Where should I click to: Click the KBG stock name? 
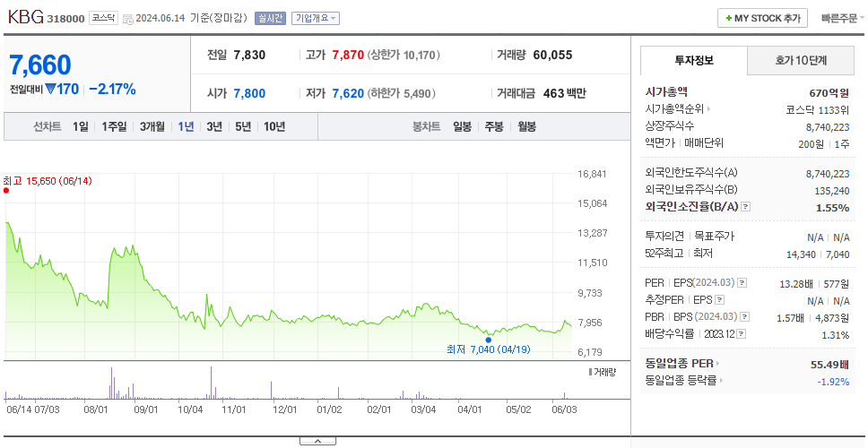(x=26, y=17)
